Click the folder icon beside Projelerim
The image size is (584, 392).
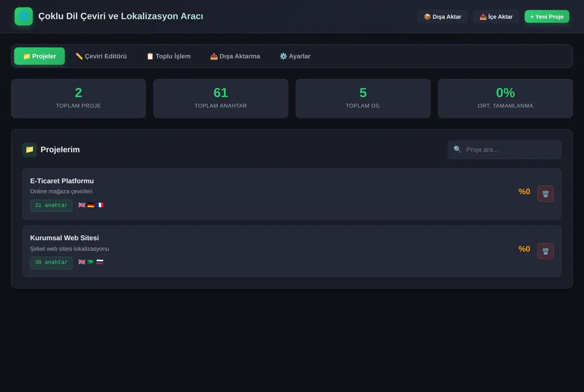[x=30, y=150]
